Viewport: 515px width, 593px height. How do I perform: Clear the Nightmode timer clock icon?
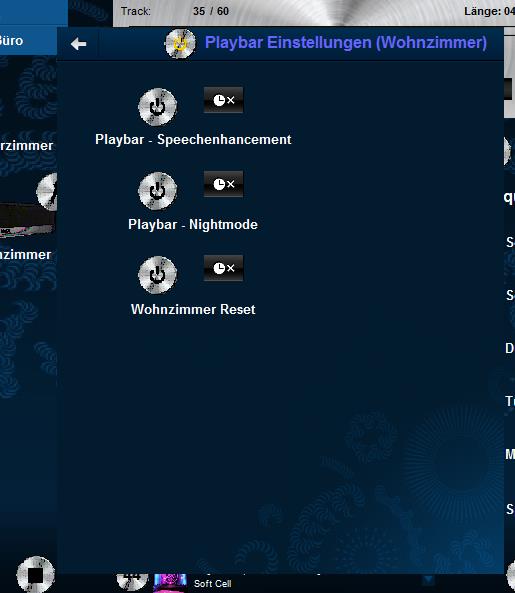point(223,184)
